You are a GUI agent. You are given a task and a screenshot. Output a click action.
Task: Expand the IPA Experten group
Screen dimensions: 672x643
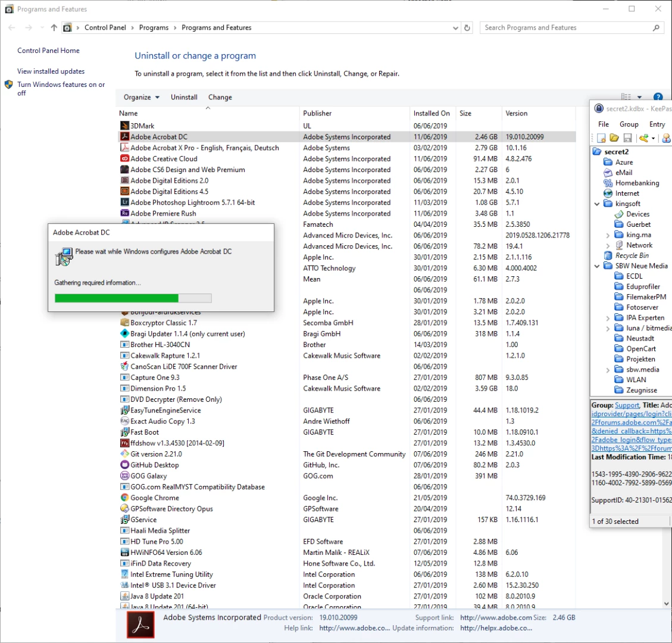pos(608,318)
